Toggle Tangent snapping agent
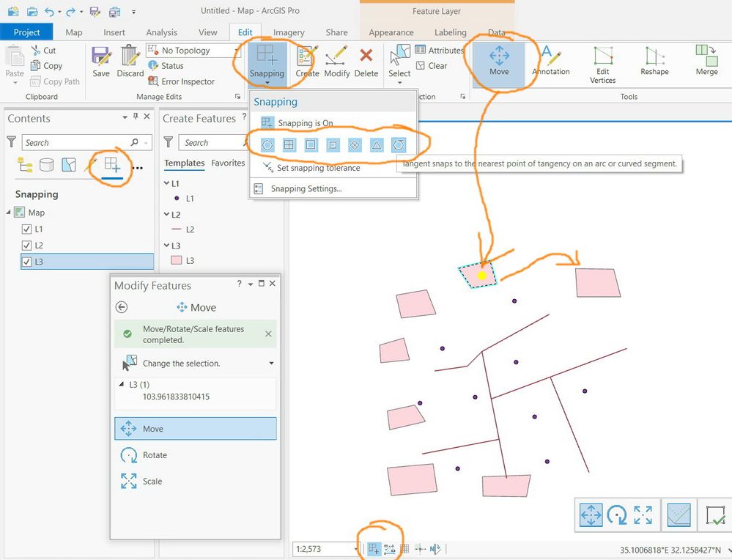732x560 pixels. 399,145
